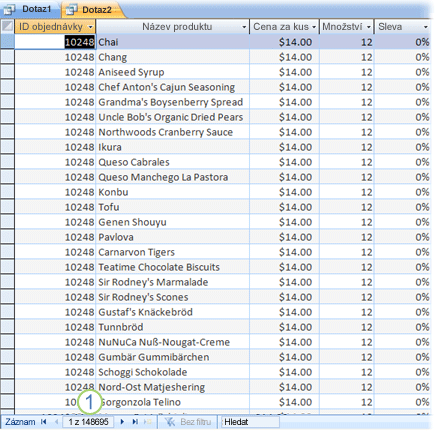Screen dimensions: 435x432
Task: Select the row selector for Chai
Action: pos(7,42)
